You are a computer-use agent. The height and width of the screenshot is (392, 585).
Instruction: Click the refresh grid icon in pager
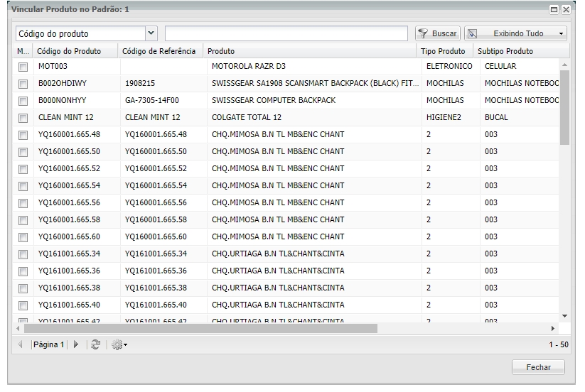click(95, 344)
